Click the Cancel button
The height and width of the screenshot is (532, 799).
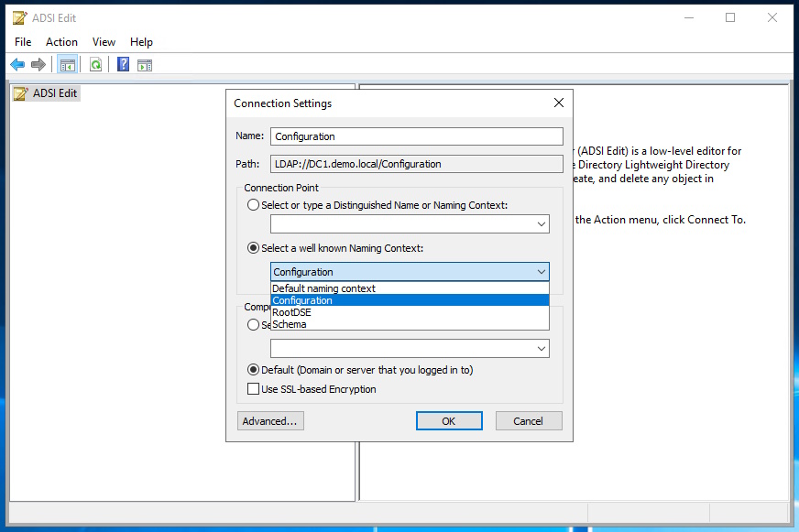(x=529, y=421)
